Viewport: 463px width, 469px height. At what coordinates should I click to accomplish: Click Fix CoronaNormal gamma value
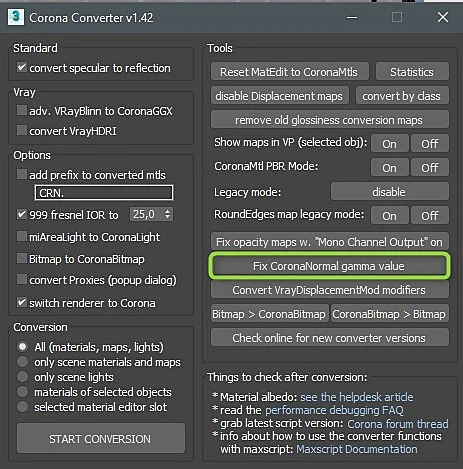tap(330, 266)
